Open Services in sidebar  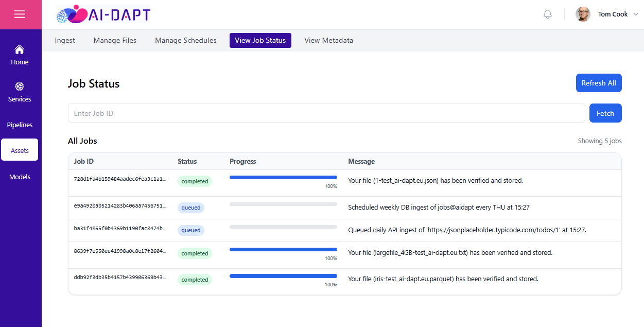20,92
